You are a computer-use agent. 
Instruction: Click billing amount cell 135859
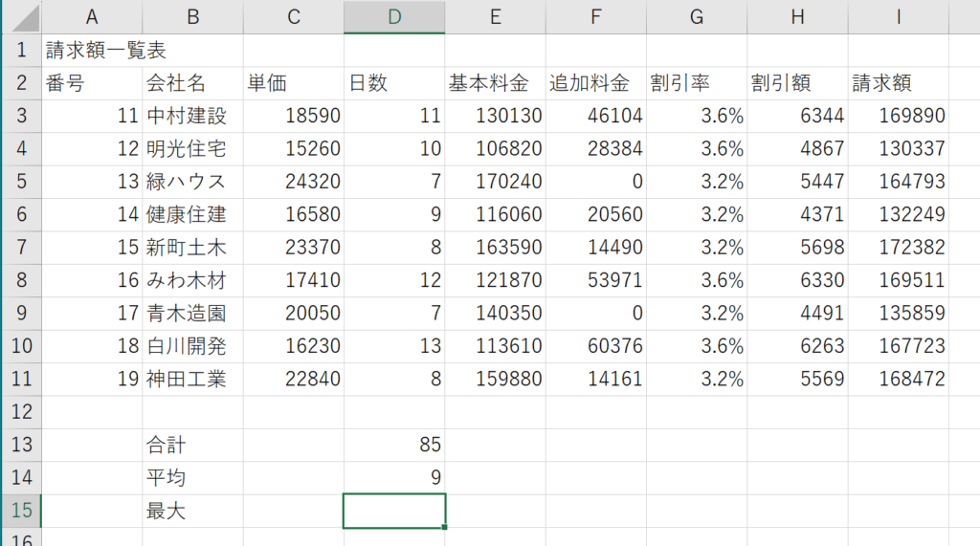tap(898, 313)
